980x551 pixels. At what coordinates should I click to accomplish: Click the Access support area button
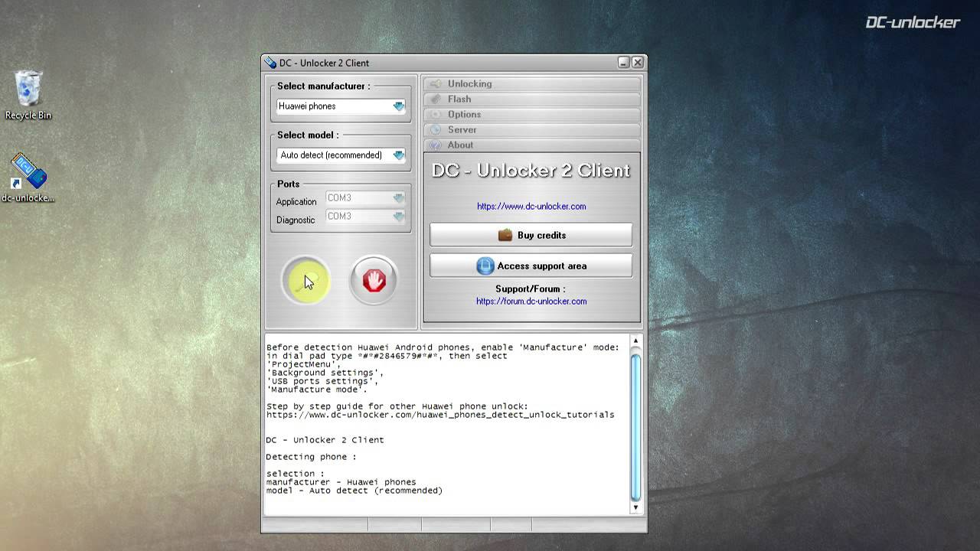coord(531,266)
